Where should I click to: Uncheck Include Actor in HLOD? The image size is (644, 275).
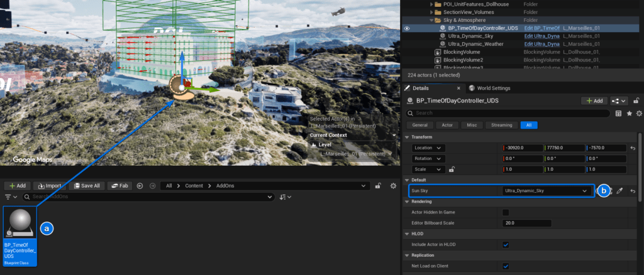(x=506, y=244)
